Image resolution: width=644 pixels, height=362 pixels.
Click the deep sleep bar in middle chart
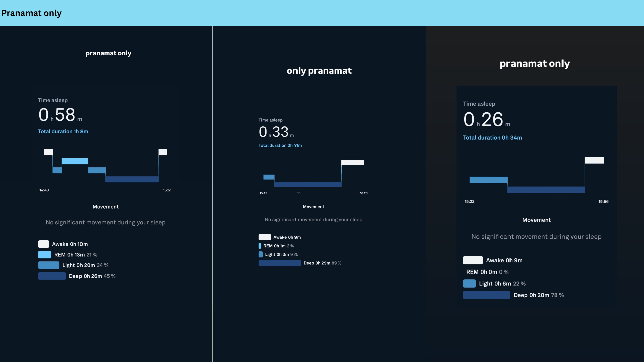[x=308, y=184]
